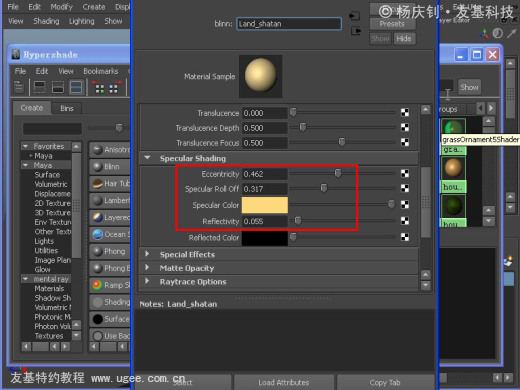Expand the Matte Opacity section
The width and height of the screenshot is (520, 390).
coord(147,268)
